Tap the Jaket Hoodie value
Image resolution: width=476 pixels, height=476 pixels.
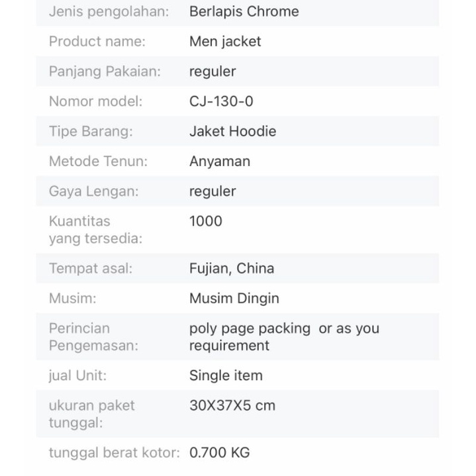click(232, 131)
